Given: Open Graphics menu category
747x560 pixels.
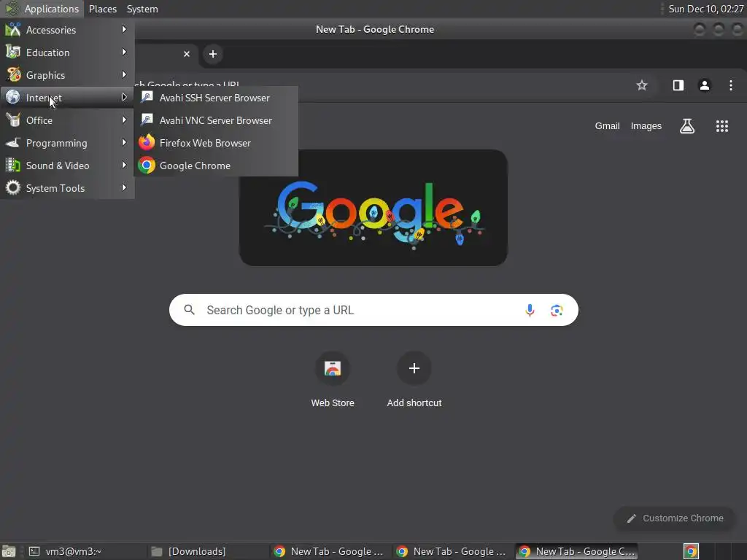Looking at the screenshot, I should point(67,75).
